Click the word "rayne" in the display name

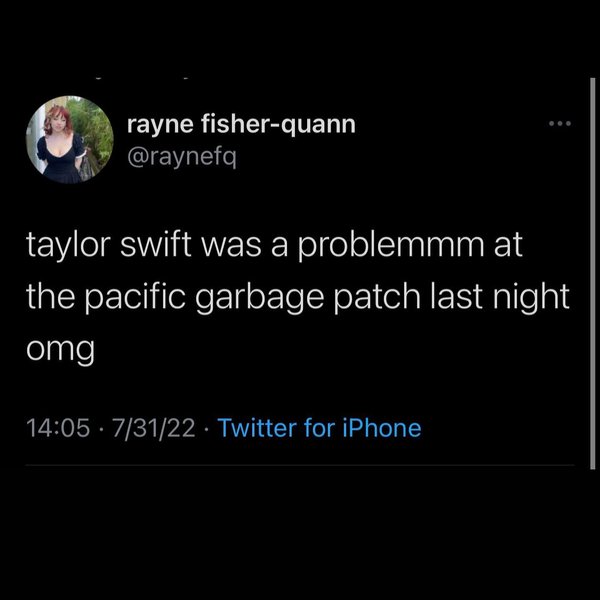(160, 126)
